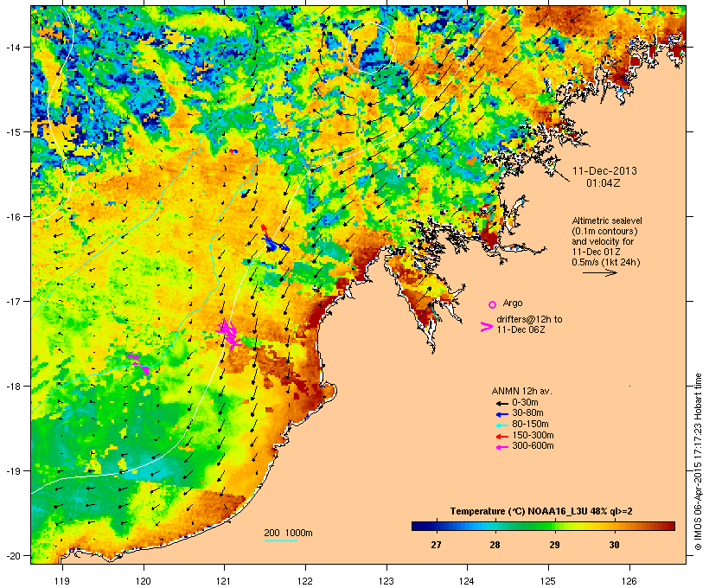
Task: Click the '11-Dec-2013' date text
Action: click(x=604, y=171)
